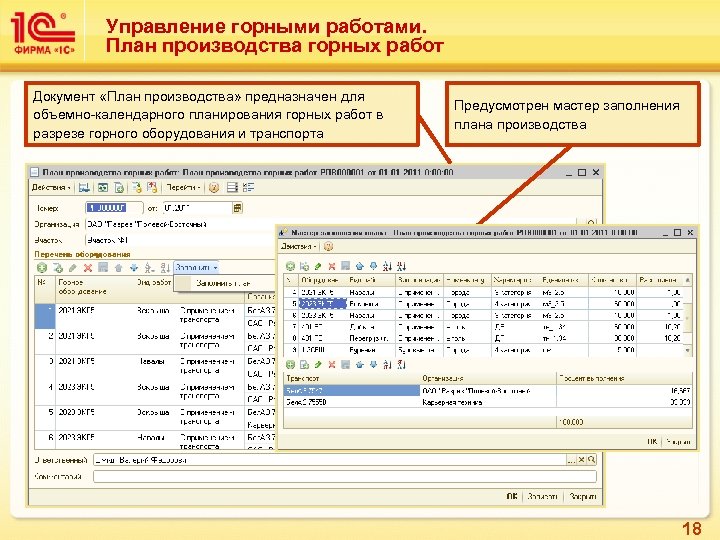Screen dimensions: 720x540
Task: Click the list settings icon right of the help icon
Action: (233, 187)
